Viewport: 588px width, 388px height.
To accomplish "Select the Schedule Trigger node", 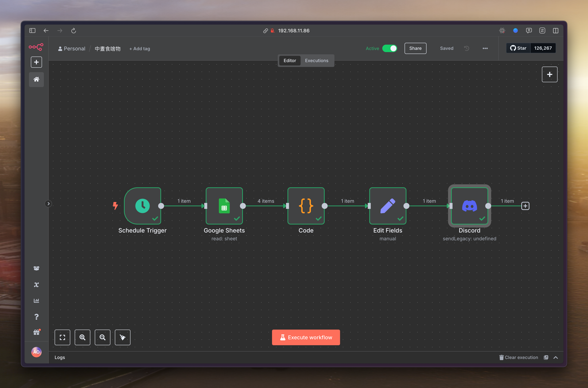I will (143, 206).
